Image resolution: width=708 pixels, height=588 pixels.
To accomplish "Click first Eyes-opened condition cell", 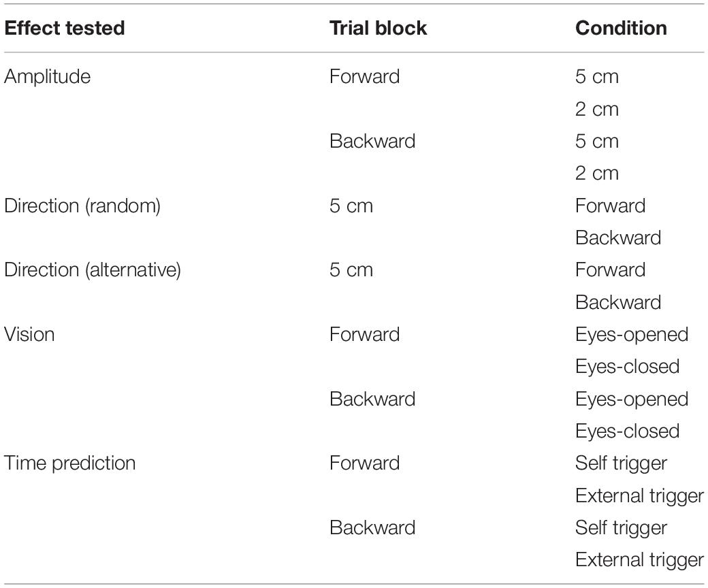I will [632, 336].
